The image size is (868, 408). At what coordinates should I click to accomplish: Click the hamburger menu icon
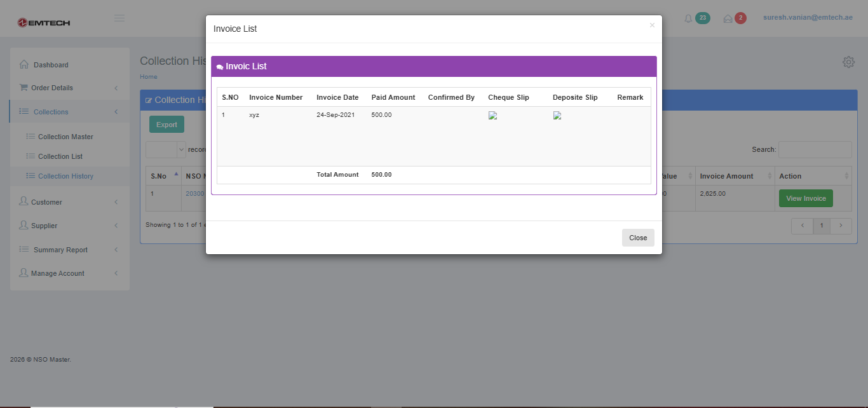(x=119, y=18)
